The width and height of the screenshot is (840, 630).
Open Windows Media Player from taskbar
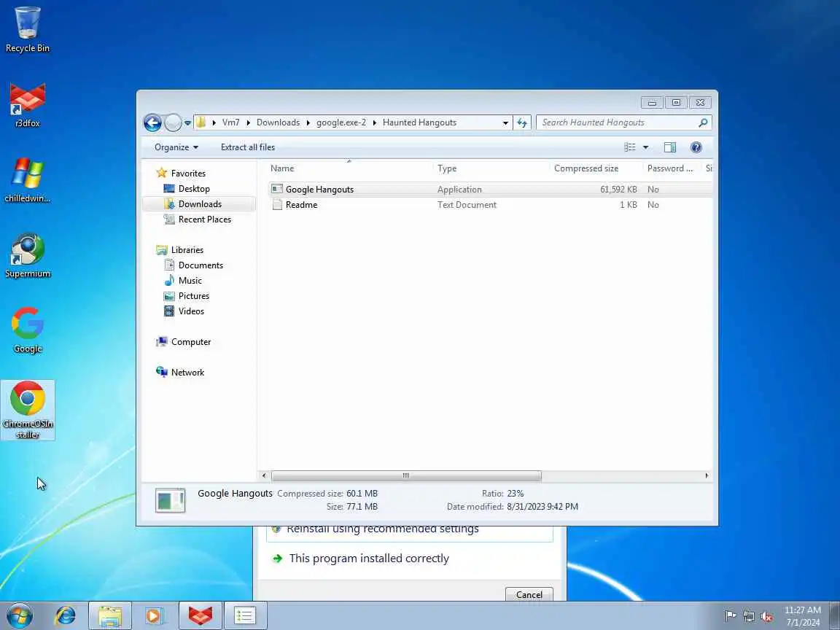point(154,615)
